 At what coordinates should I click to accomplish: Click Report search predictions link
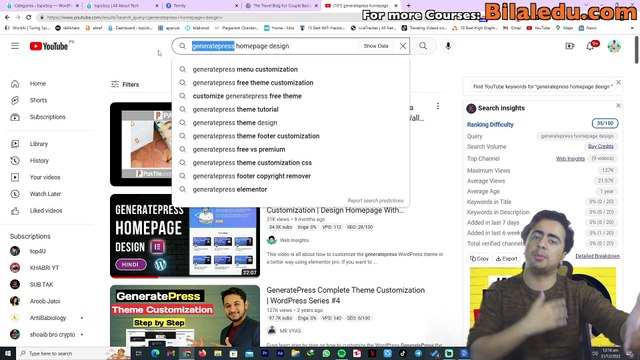(376, 201)
